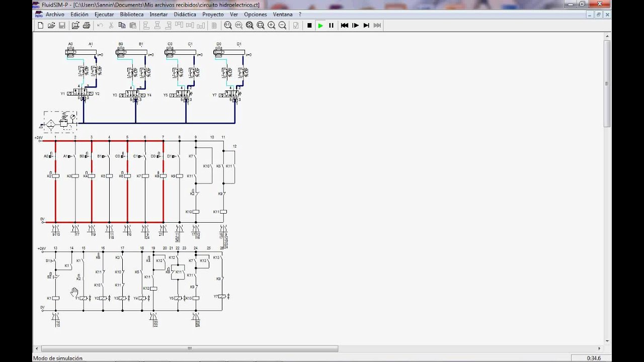Image resolution: width=644 pixels, height=362 pixels.
Task: Start the simulation with the green play button
Action: pos(320,25)
